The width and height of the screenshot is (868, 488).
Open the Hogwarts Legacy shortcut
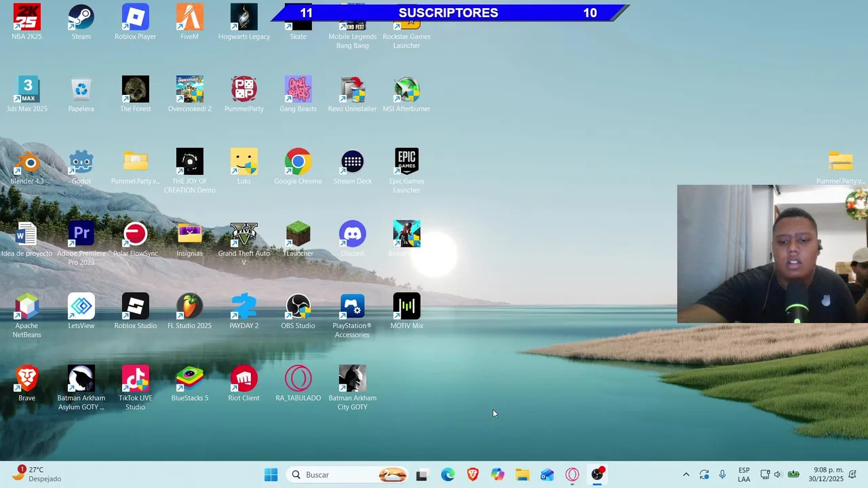point(244,18)
